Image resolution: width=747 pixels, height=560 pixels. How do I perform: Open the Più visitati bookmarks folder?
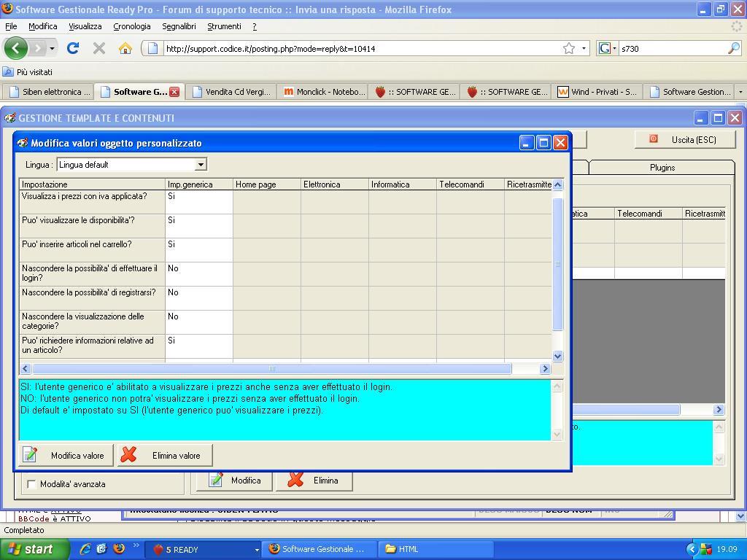click(x=28, y=72)
